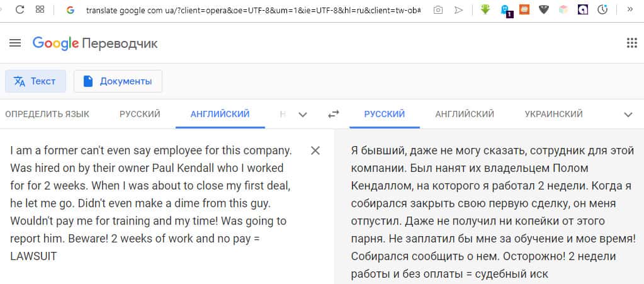Viewport: 644px width, 284px height.
Task: Choose Ukrainian as target language
Action: click(553, 114)
